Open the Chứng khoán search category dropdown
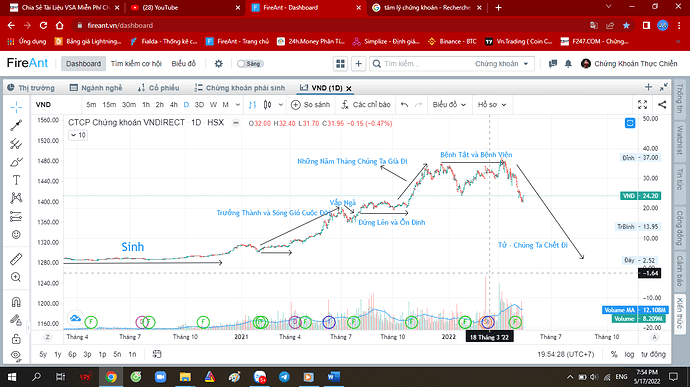Screen dimensions: 690x387 [x=502, y=64]
